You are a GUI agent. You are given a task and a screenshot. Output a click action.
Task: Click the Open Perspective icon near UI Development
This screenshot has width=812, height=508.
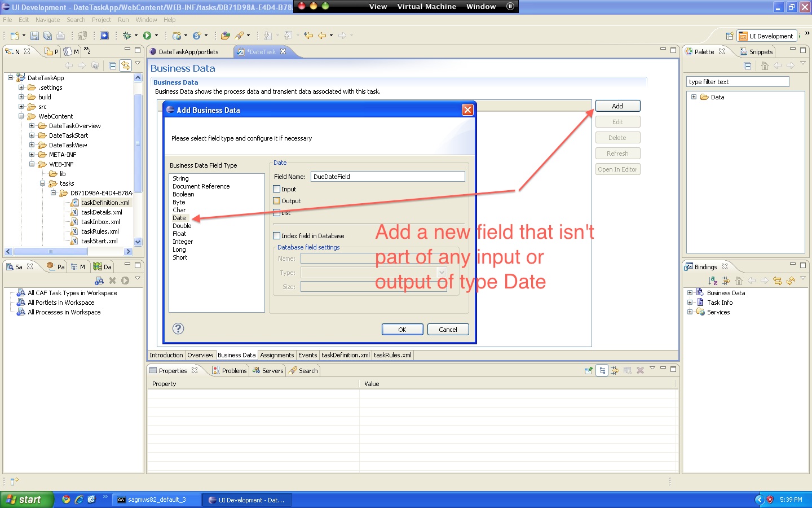(x=730, y=36)
